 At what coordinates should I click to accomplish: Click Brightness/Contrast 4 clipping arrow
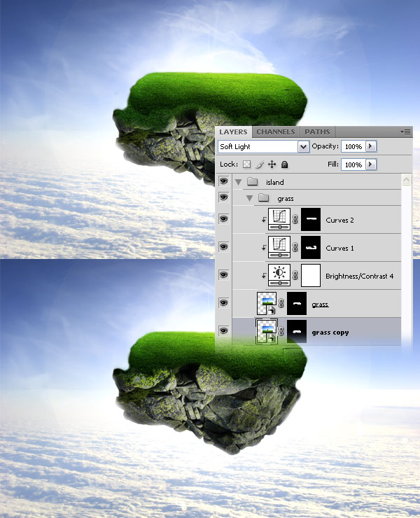[264, 275]
